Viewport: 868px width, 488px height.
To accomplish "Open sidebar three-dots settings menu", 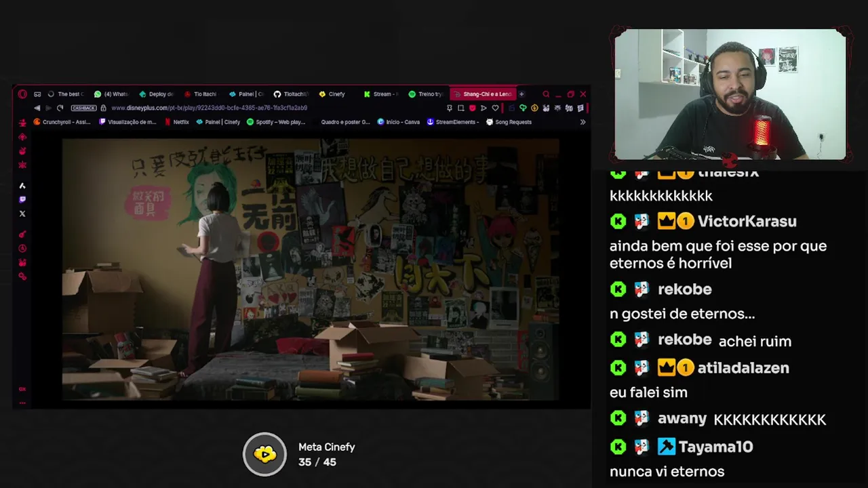I will pos(22,403).
